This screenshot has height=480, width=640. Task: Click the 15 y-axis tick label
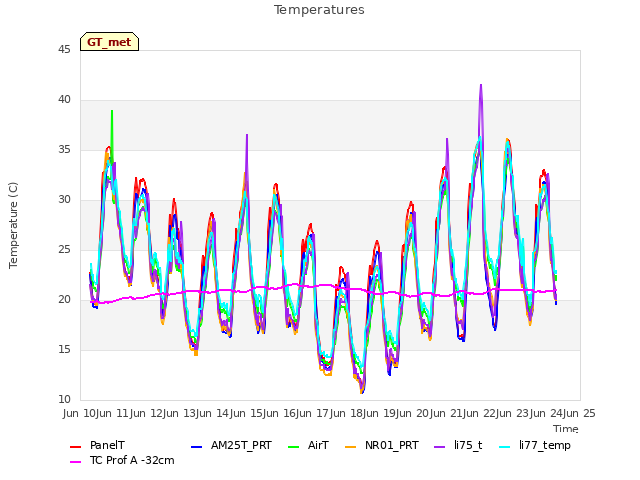(64, 350)
